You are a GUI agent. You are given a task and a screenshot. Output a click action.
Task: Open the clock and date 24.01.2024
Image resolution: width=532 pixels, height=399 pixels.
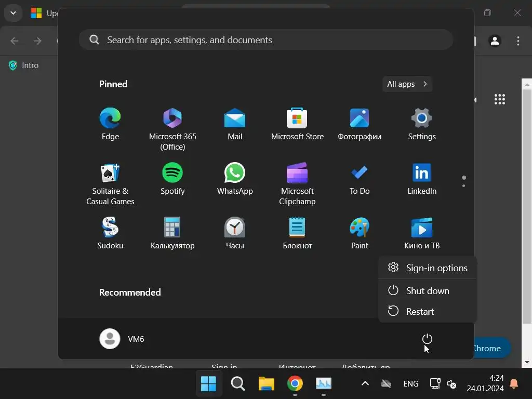(x=485, y=383)
